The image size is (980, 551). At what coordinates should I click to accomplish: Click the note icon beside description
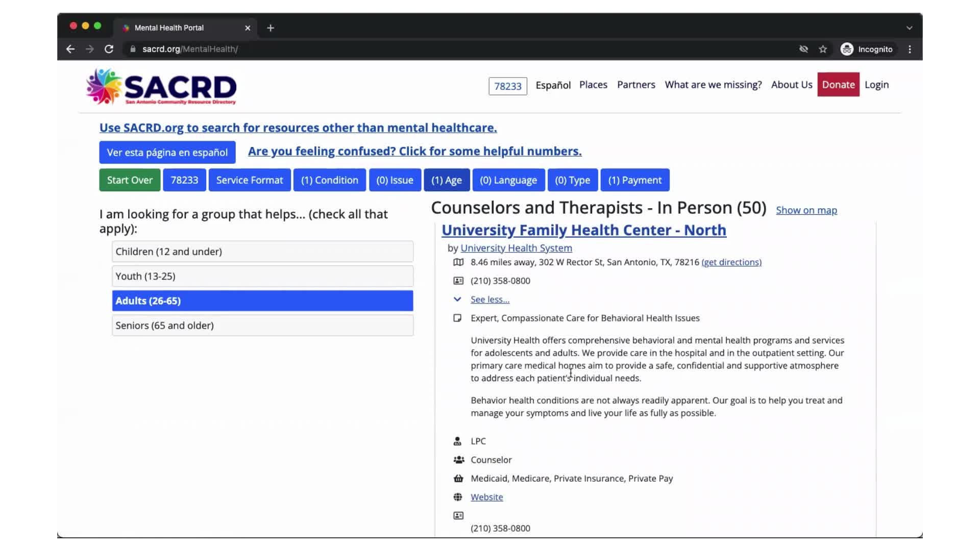tap(457, 318)
